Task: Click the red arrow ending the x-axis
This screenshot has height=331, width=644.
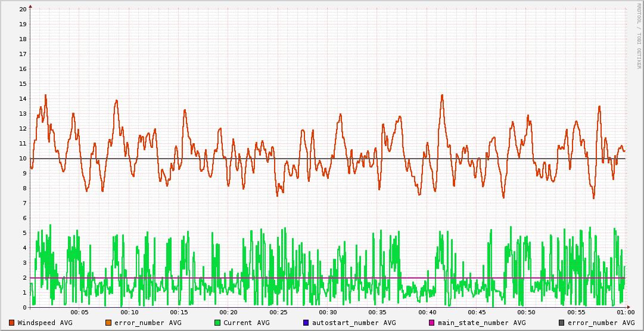Action: [630, 308]
